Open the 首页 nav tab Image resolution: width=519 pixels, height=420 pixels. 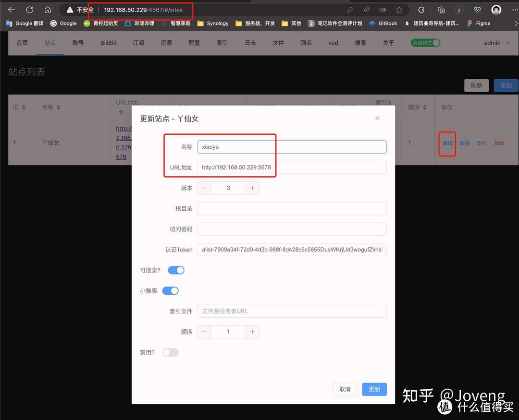coord(22,43)
